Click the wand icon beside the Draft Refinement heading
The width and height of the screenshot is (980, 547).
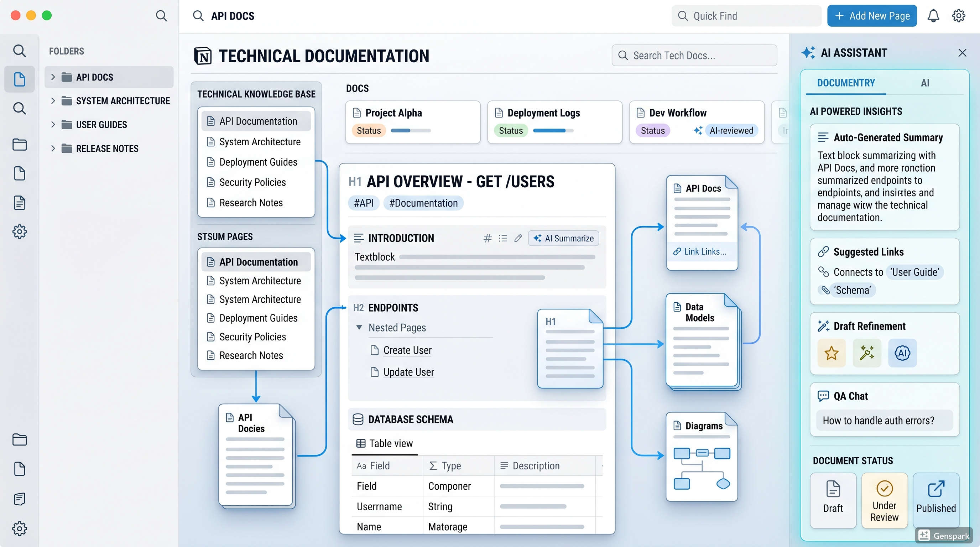tap(823, 326)
